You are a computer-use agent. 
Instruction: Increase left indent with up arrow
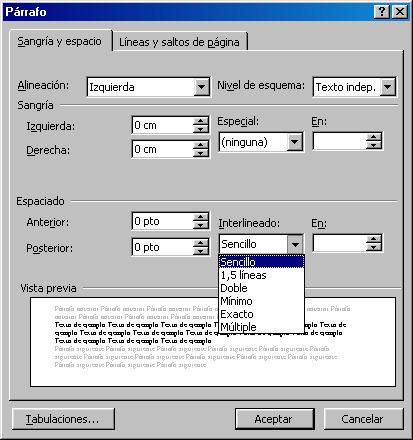click(x=201, y=121)
